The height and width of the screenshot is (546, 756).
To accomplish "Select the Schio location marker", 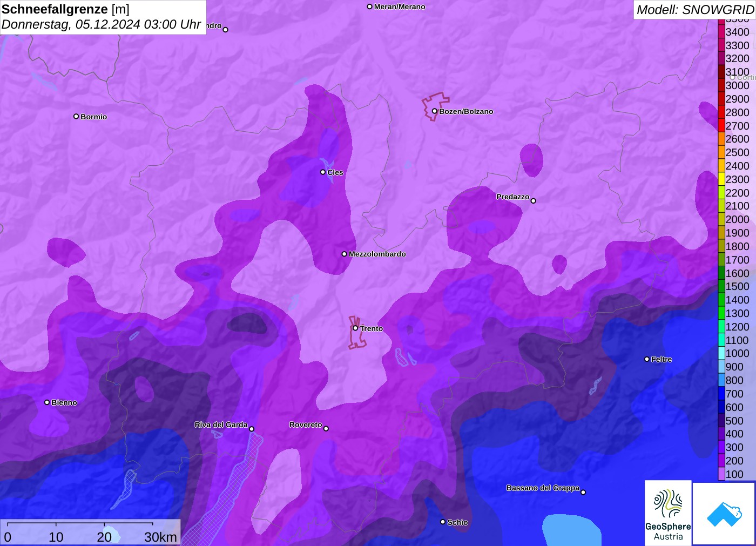I will tap(443, 522).
